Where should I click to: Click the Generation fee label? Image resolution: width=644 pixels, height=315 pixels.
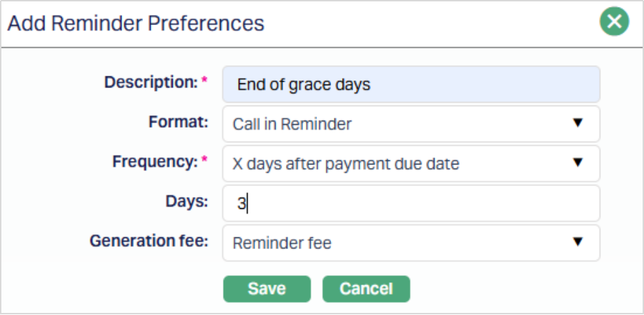coord(149,241)
